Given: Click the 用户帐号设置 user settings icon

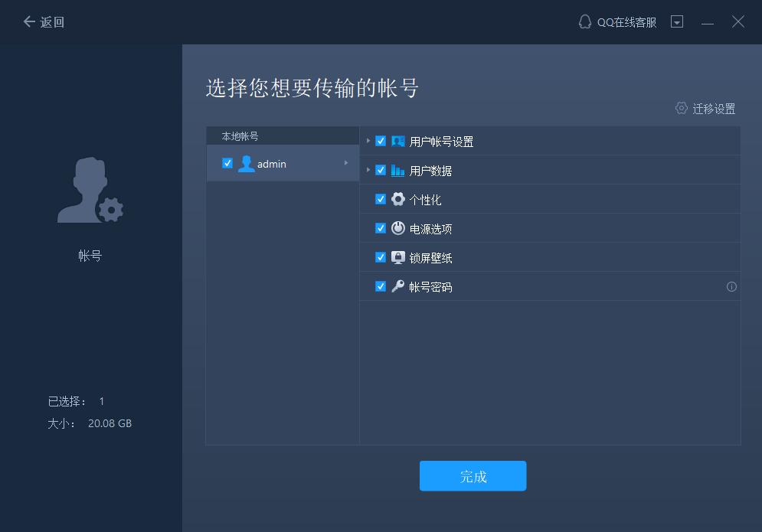Looking at the screenshot, I should [x=397, y=141].
